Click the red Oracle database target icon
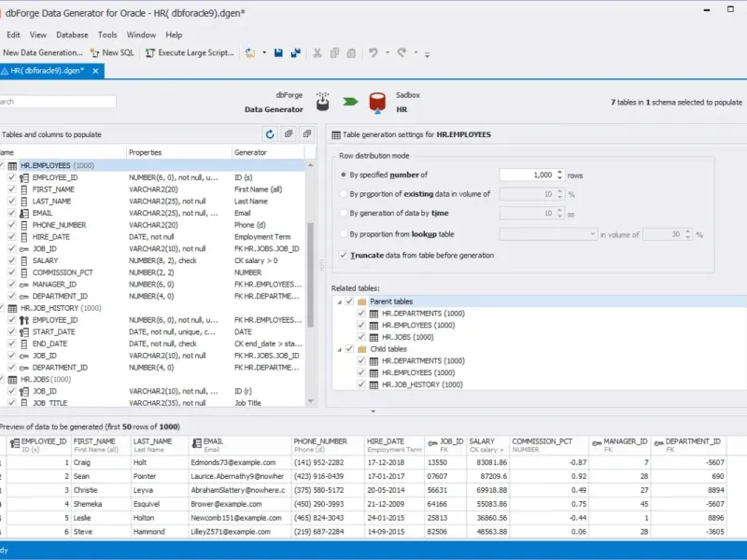This screenshot has width=747, height=560. 378,101
